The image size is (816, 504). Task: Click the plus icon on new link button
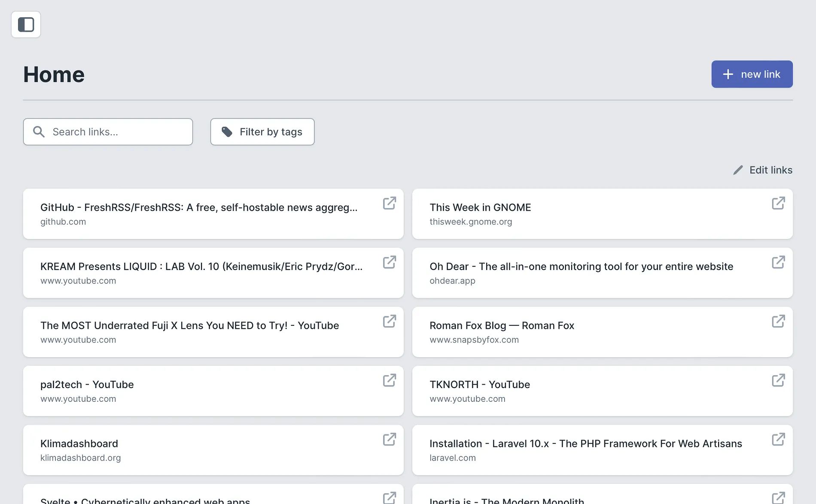click(x=728, y=74)
